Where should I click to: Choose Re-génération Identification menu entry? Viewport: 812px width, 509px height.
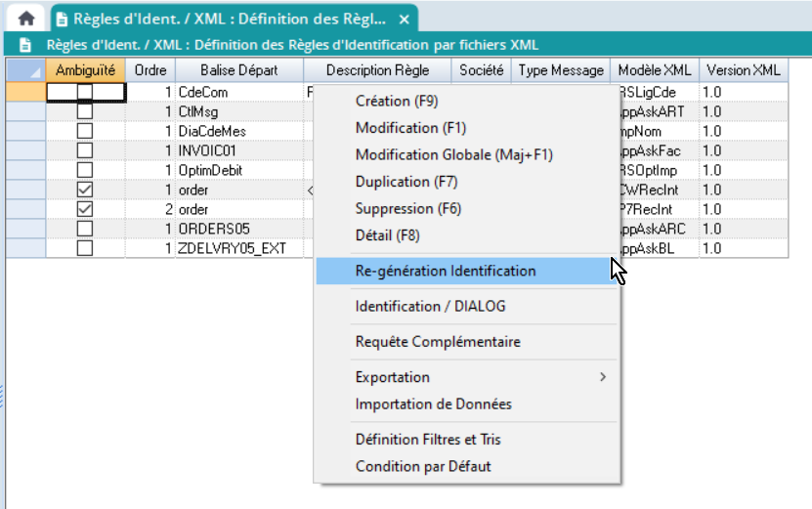446,271
